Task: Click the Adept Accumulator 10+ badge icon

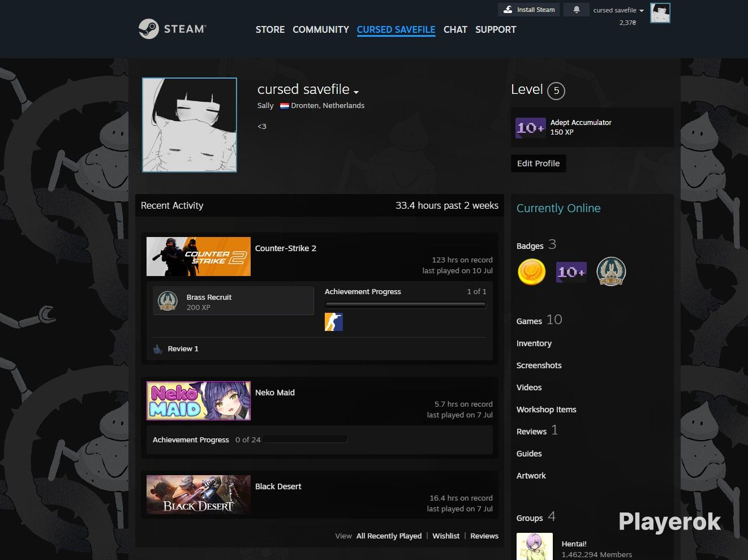Action: coord(531,127)
